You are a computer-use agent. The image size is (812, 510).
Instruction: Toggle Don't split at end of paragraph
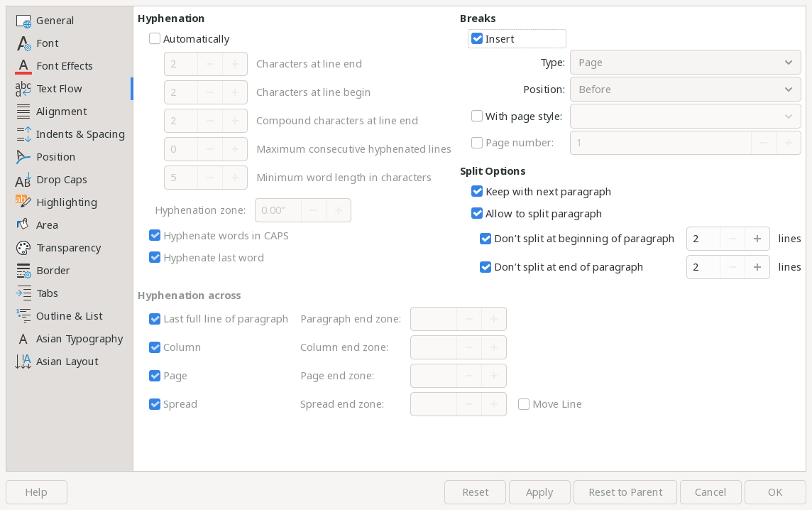(485, 267)
